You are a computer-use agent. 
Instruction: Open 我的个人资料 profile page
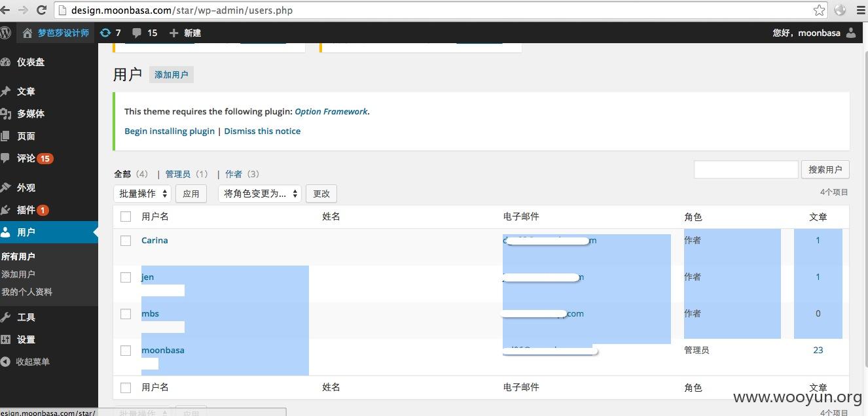point(27,292)
